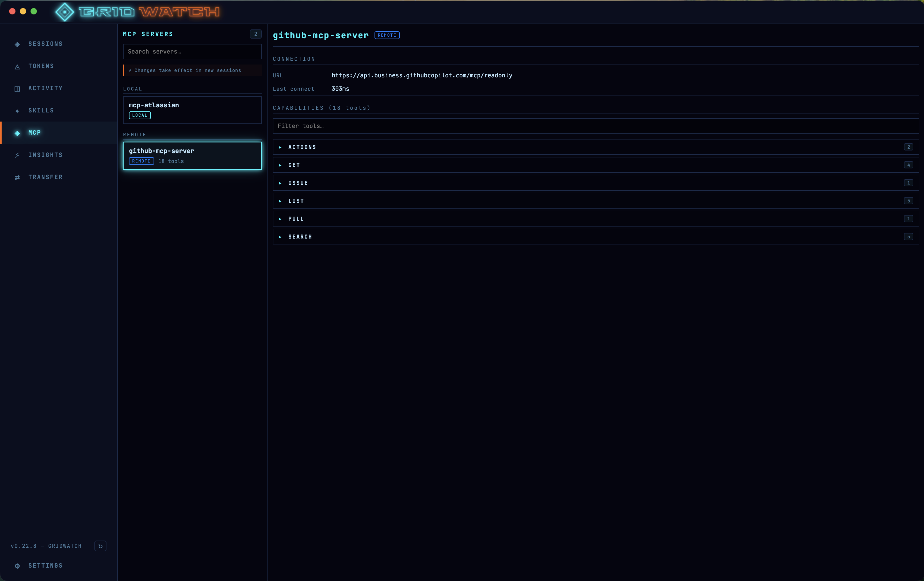
Task: Select the github-mcp-server remote card
Action: point(192,156)
